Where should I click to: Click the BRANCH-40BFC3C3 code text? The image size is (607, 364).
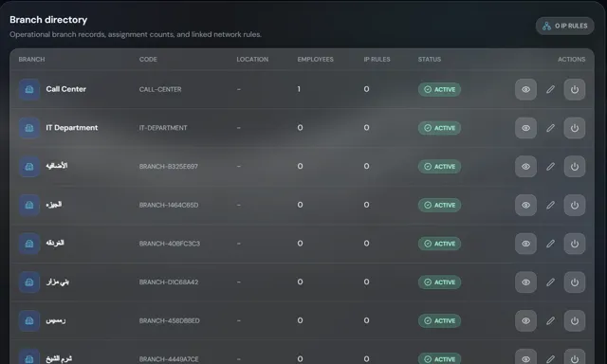170,244
